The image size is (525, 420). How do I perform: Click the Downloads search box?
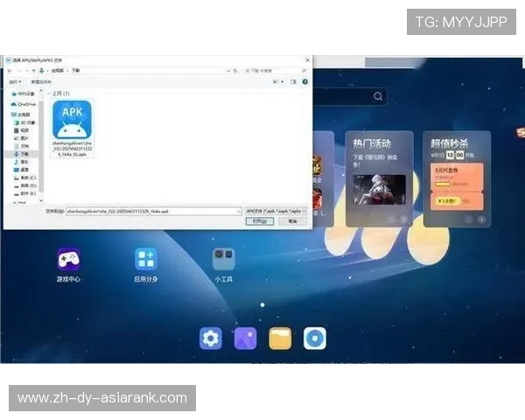[x=276, y=71]
